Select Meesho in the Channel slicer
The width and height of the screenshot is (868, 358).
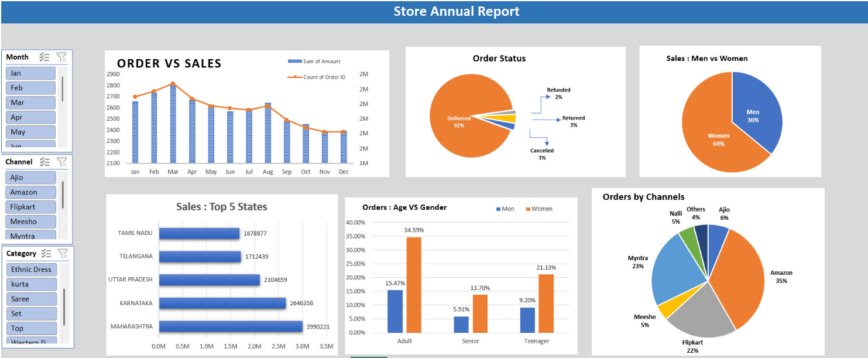pos(30,221)
